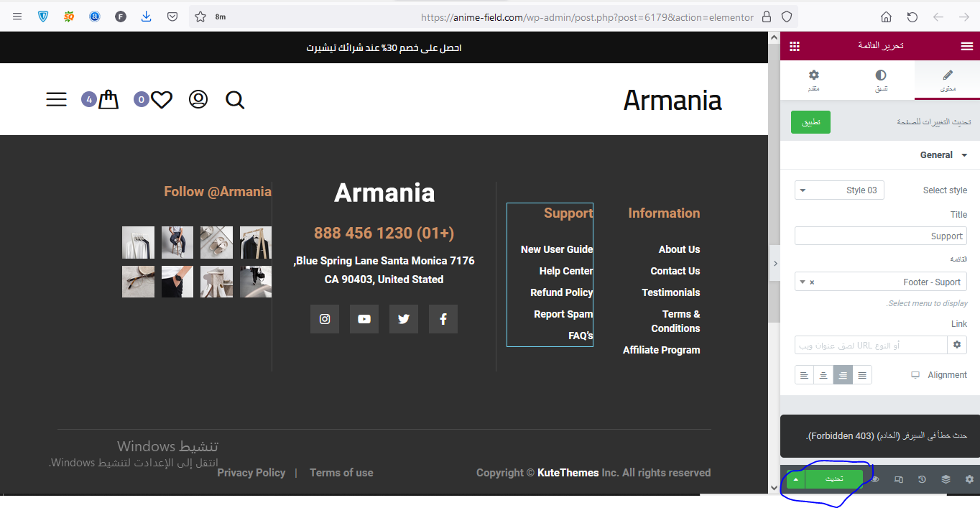Preview changes with the eye icon
This screenshot has height=508, width=980.
click(874, 479)
